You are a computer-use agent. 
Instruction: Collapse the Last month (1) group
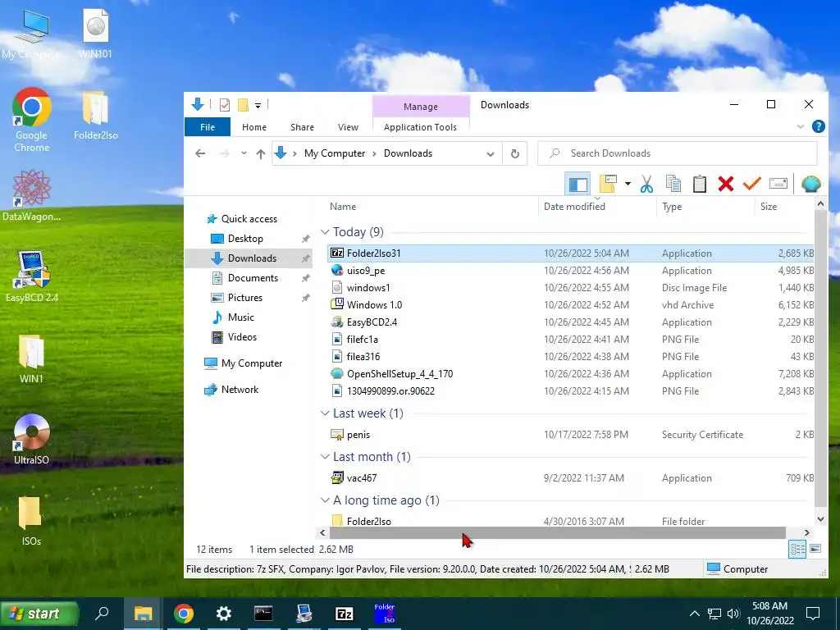[x=325, y=456]
